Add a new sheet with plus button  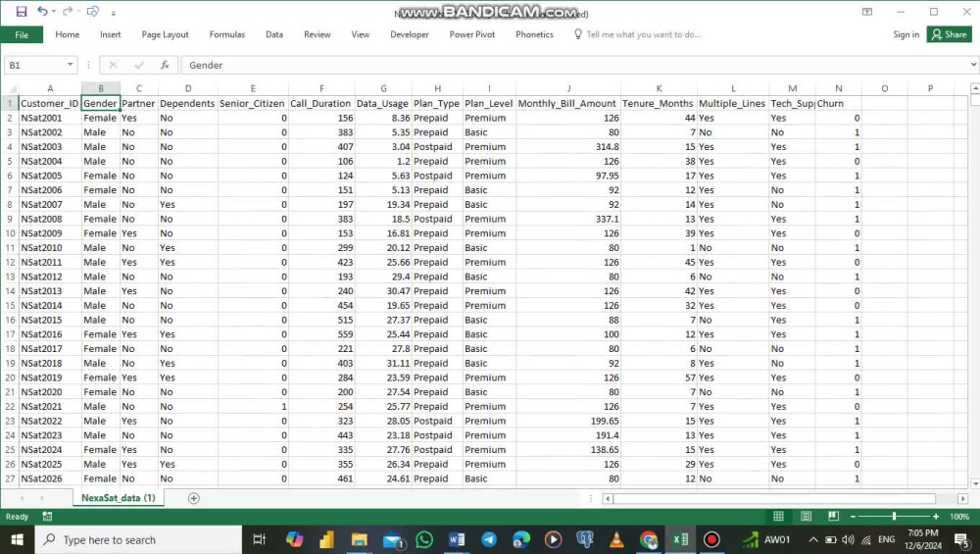pyautogui.click(x=194, y=498)
